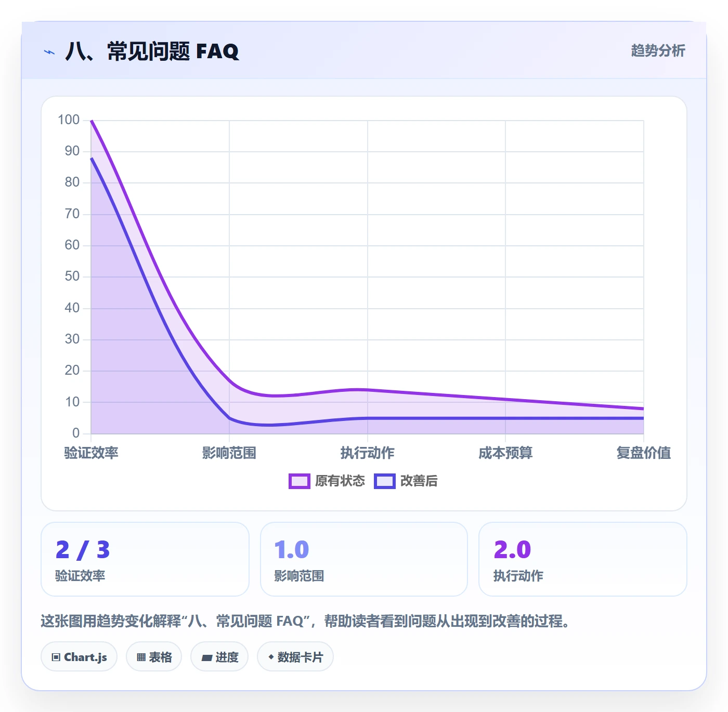Select the 1.0 影响范围 stat card
Image resolution: width=728 pixels, height=712 pixels.
point(364,559)
